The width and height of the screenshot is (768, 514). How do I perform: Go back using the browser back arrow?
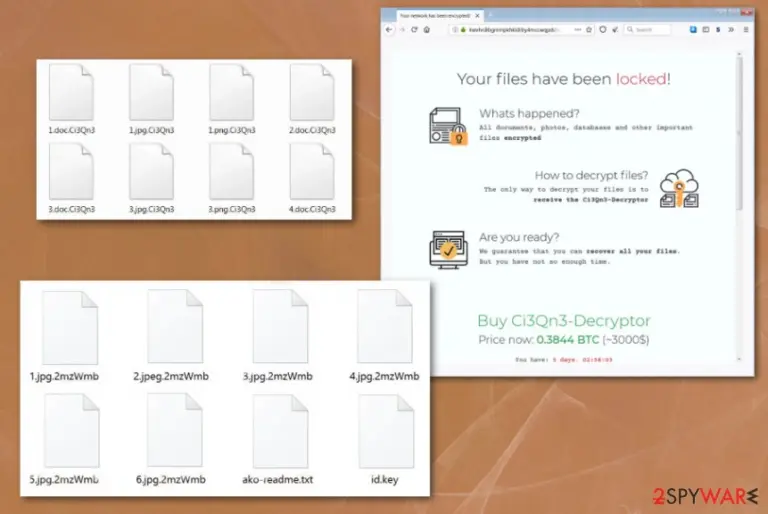click(389, 30)
